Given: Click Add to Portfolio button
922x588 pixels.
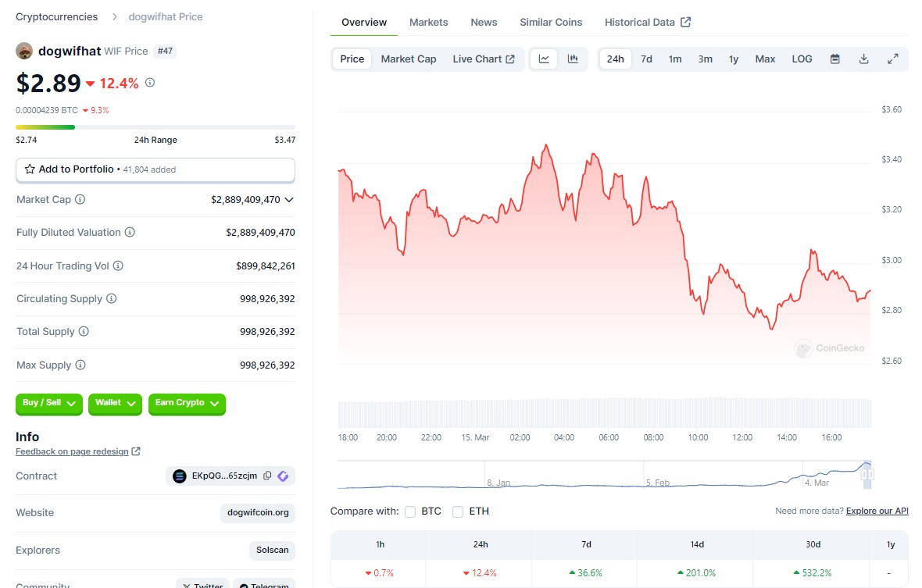Looking at the screenshot, I should pos(155,169).
